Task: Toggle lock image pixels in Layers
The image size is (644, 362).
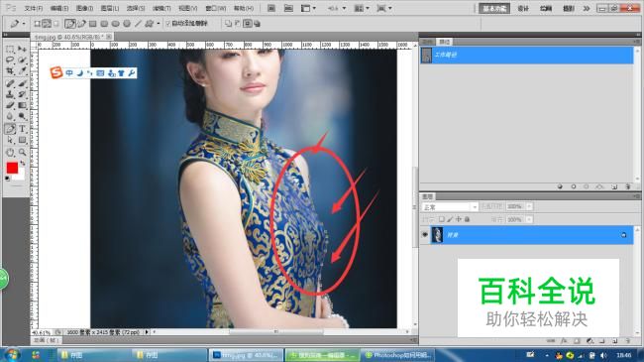Action: [x=450, y=219]
